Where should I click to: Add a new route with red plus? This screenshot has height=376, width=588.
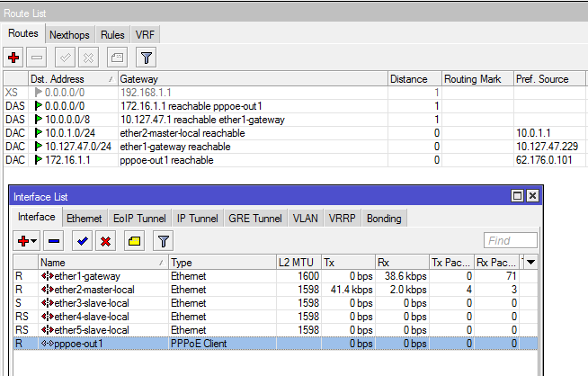point(13,58)
